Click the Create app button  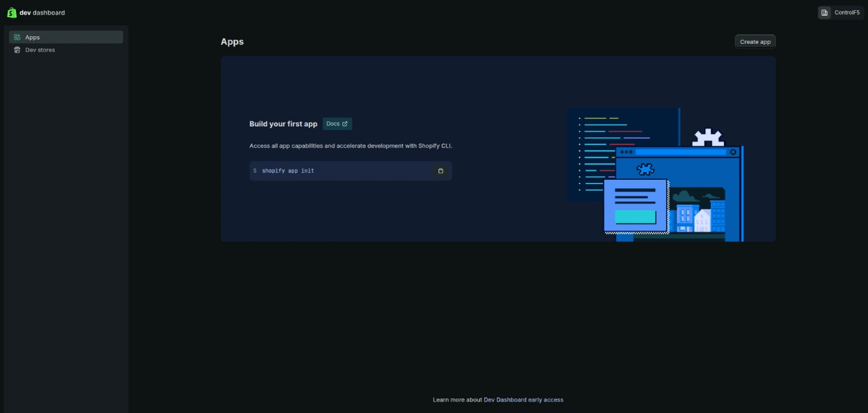pyautogui.click(x=755, y=41)
